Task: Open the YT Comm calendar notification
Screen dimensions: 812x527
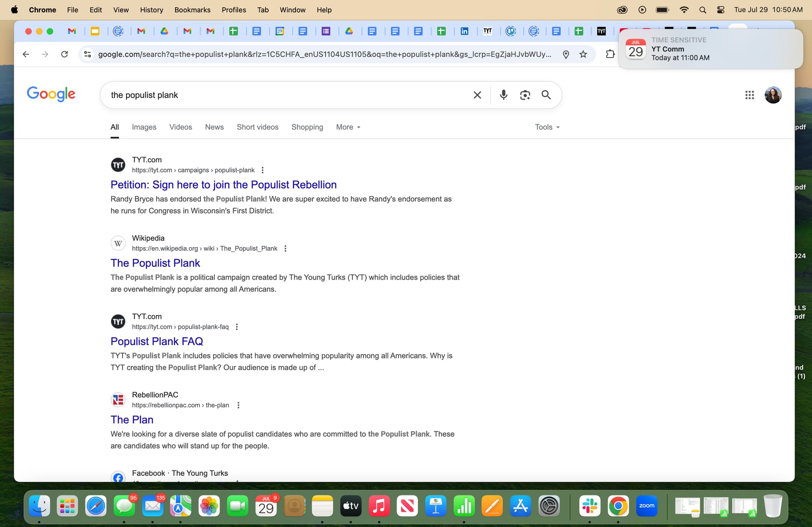Action: tap(710, 49)
